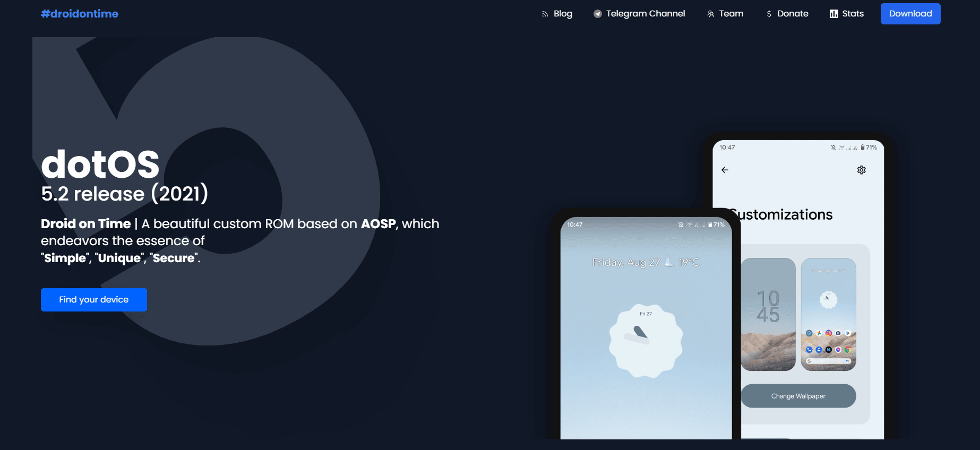Viewport: 980px width, 450px height.
Task: Go to the Team page
Action: pos(725,14)
